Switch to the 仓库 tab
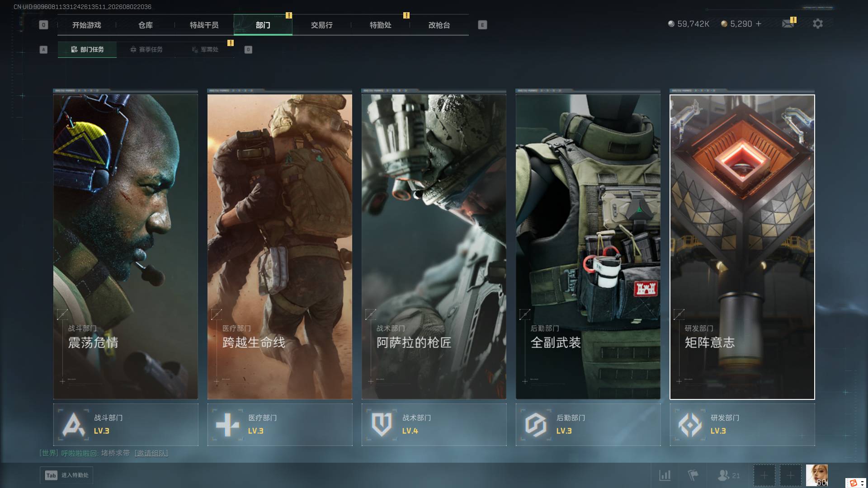The width and height of the screenshot is (868, 488). [146, 25]
